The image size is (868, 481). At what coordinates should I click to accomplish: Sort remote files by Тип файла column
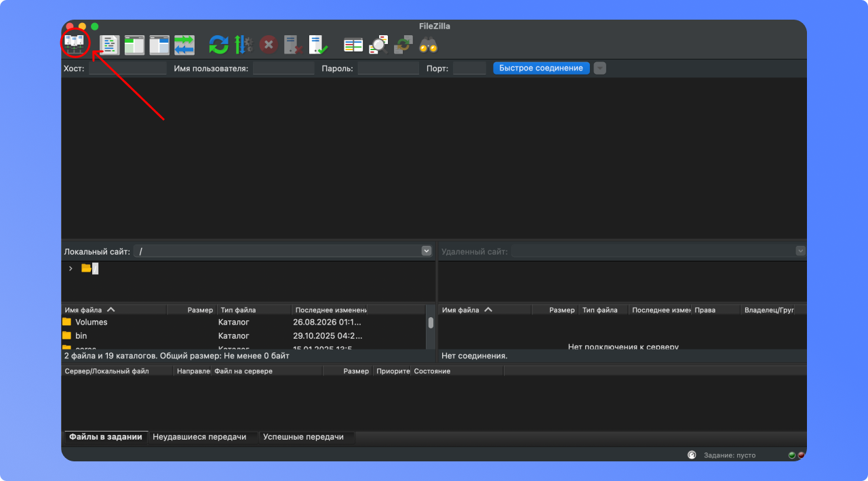tap(604, 310)
